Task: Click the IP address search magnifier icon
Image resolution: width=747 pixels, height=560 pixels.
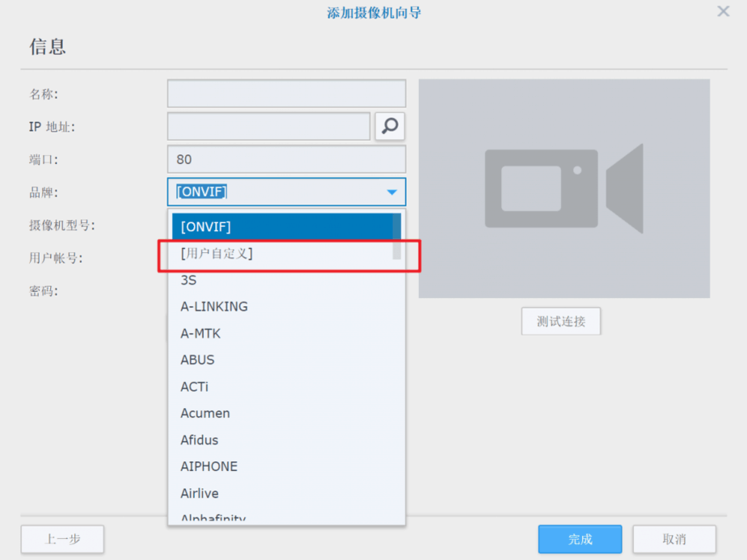Action: click(390, 126)
